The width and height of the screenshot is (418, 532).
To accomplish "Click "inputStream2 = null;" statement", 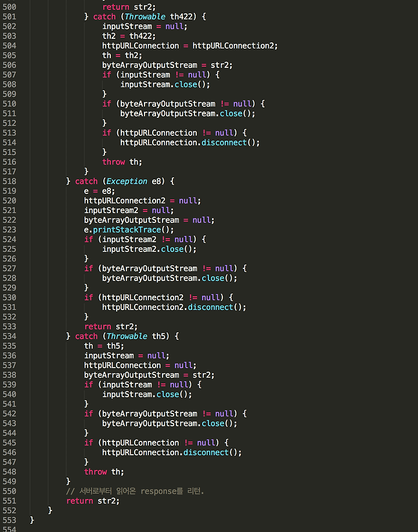I will coord(129,210).
